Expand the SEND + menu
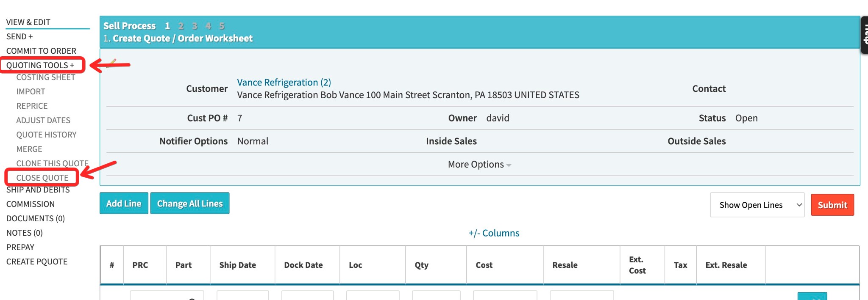The image size is (868, 300). [x=19, y=36]
